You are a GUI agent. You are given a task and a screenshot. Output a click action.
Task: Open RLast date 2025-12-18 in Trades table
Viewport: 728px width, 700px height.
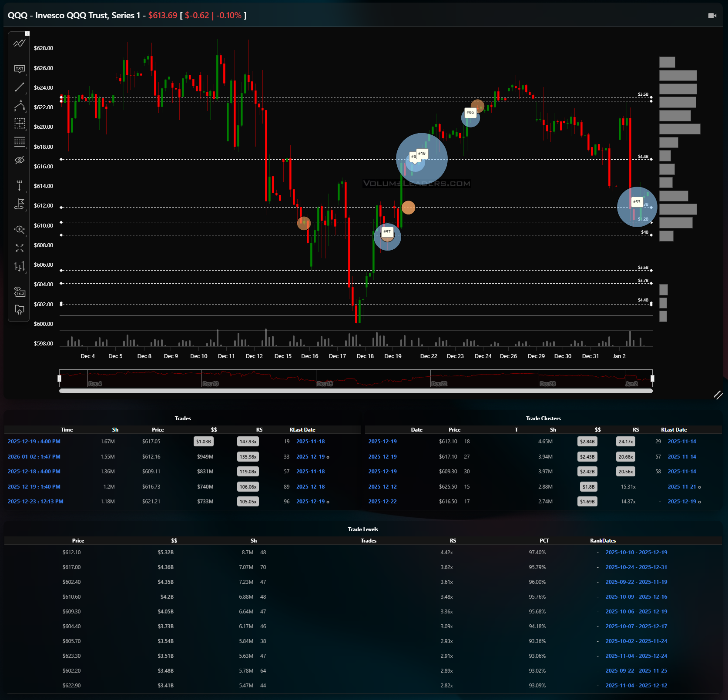[x=311, y=487]
